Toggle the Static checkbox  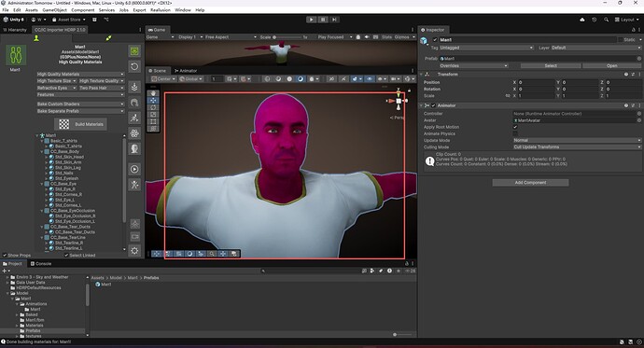(620, 40)
